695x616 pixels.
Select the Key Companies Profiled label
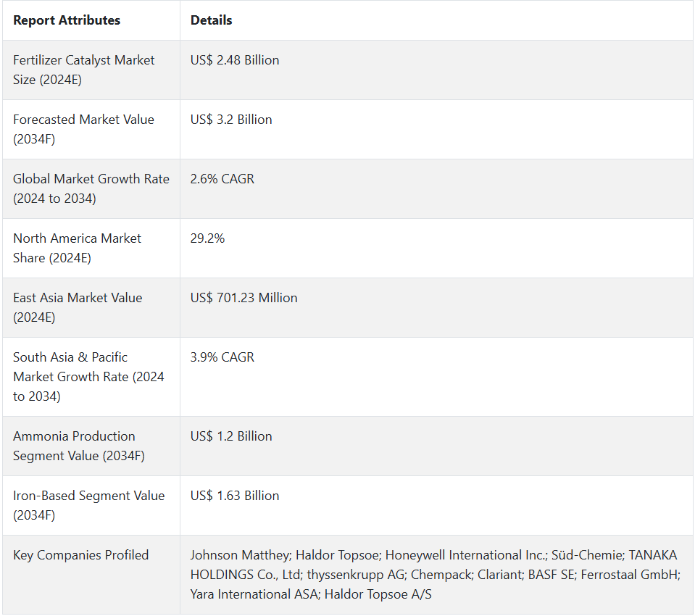[80, 555]
